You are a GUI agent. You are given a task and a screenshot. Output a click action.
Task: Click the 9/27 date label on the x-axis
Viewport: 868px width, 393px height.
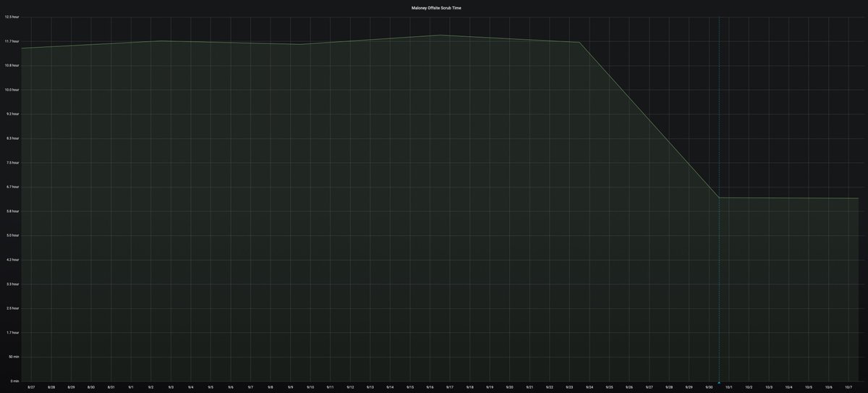650,388
